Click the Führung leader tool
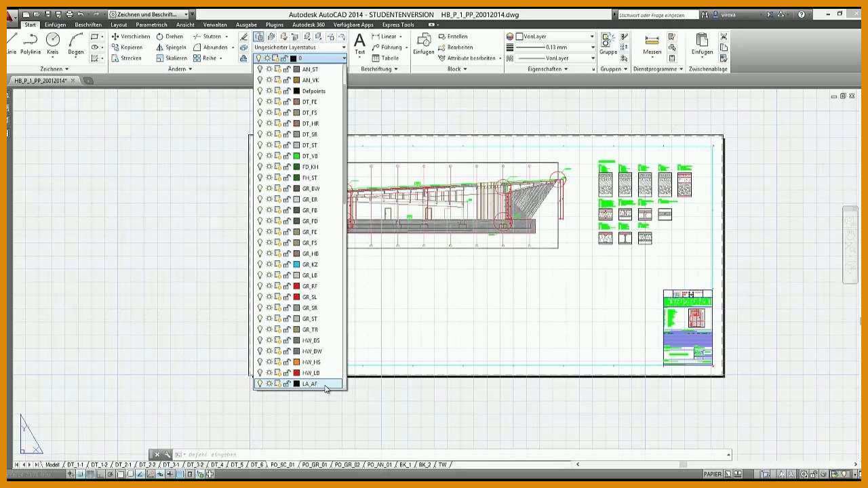This screenshot has height=488, width=868. pyautogui.click(x=387, y=47)
